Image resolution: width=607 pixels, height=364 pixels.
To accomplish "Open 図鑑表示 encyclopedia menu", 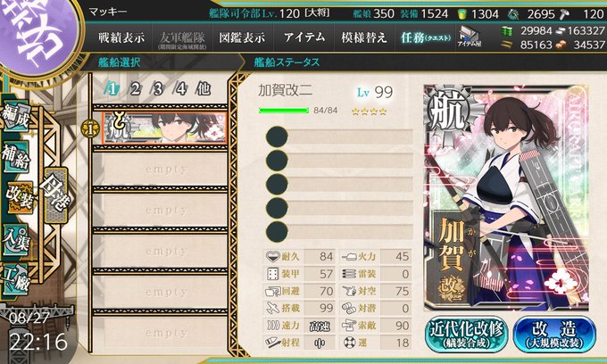I will coord(242,37).
